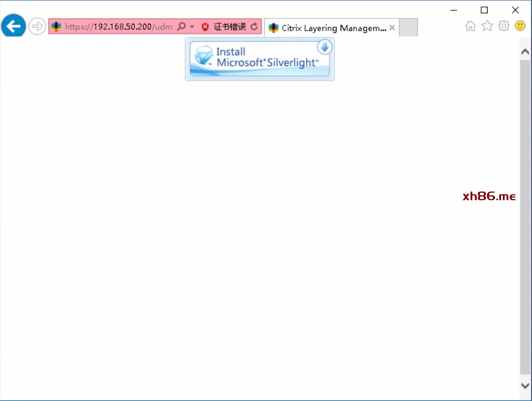Show favorites via the star icon
Image resolution: width=532 pixels, height=401 pixels.
[x=487, y=26]
